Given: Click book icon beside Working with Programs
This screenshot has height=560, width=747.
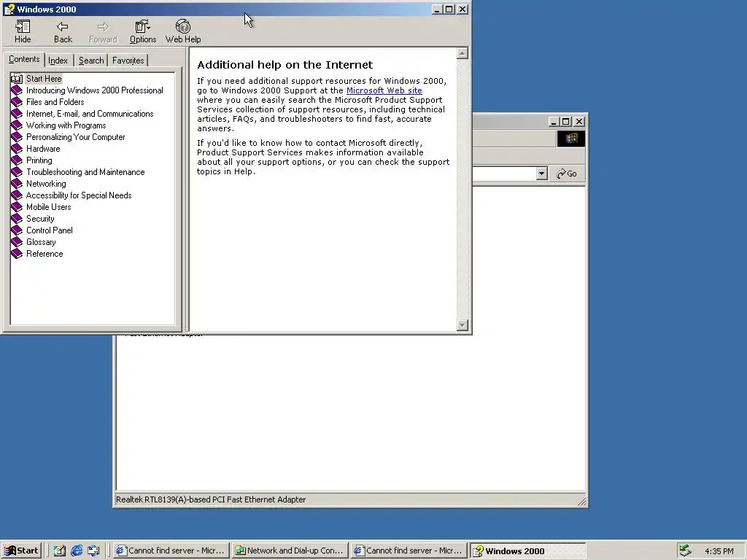Looking at the screenshot, I should tap(17, 125).
